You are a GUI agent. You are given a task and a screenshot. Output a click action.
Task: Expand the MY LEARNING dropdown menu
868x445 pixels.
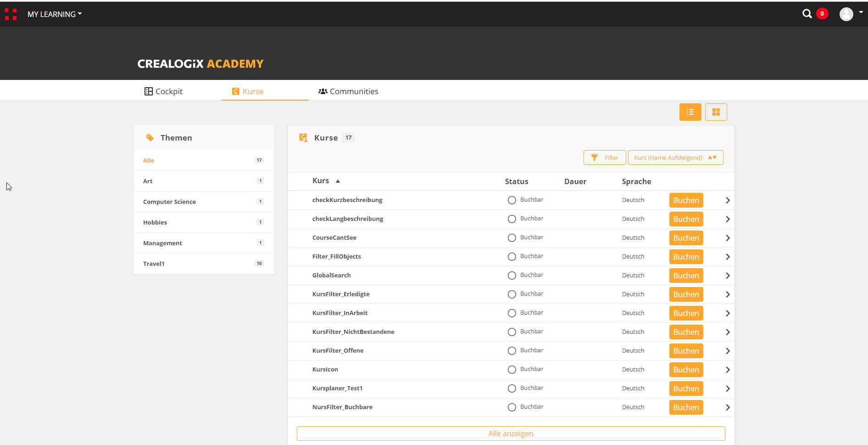coord(55,14)
